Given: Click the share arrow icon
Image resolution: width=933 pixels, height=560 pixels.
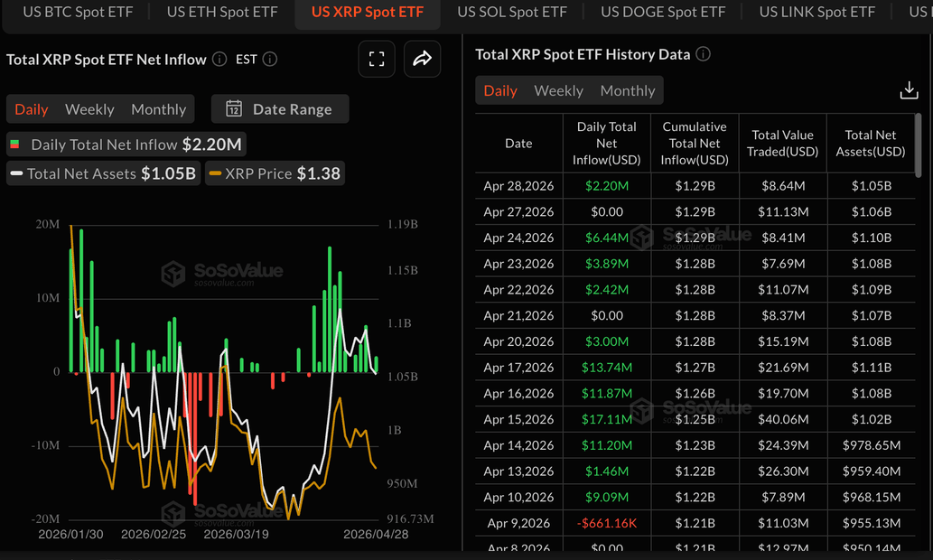Looking at the screenshot, I should [x=422, y=60].
